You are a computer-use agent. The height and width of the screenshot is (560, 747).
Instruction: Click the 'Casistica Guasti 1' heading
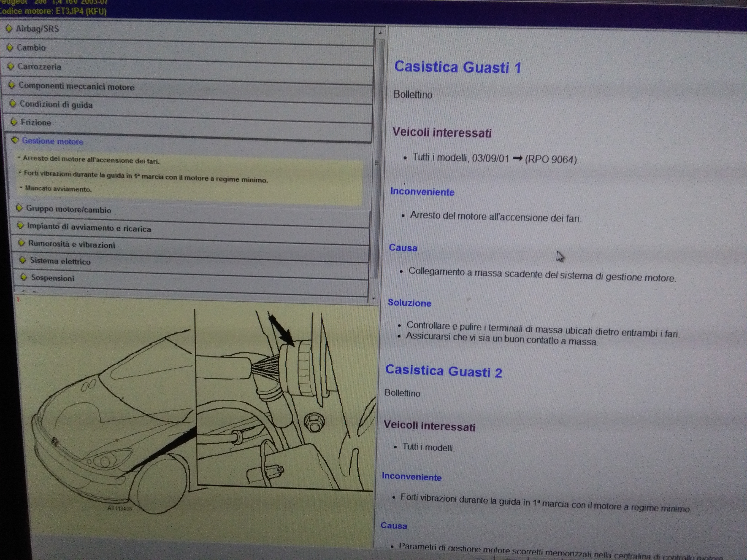click(x=457, y=67)
